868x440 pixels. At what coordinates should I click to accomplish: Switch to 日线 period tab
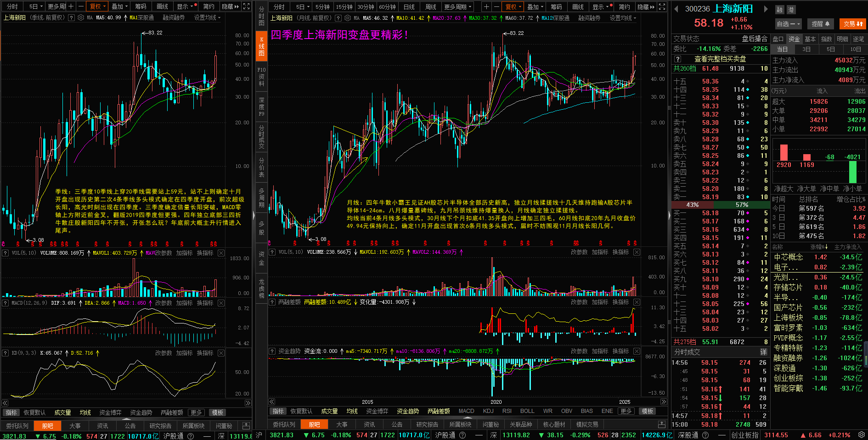[x=409, y=6]
